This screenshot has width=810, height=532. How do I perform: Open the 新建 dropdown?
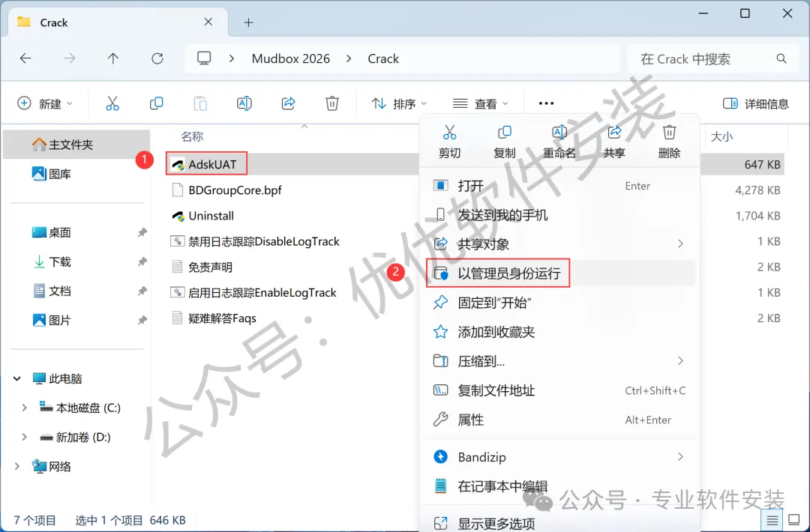pos(45,103)
